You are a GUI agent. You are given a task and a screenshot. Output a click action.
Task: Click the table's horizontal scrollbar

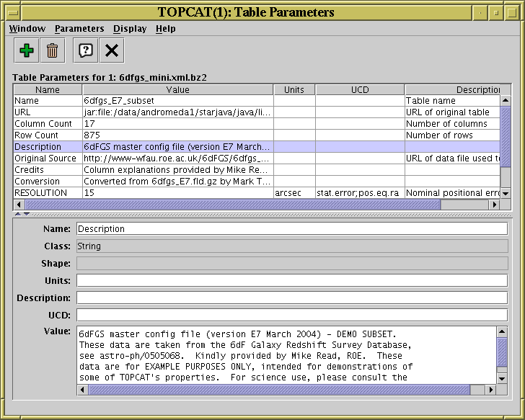coord(231,205)
